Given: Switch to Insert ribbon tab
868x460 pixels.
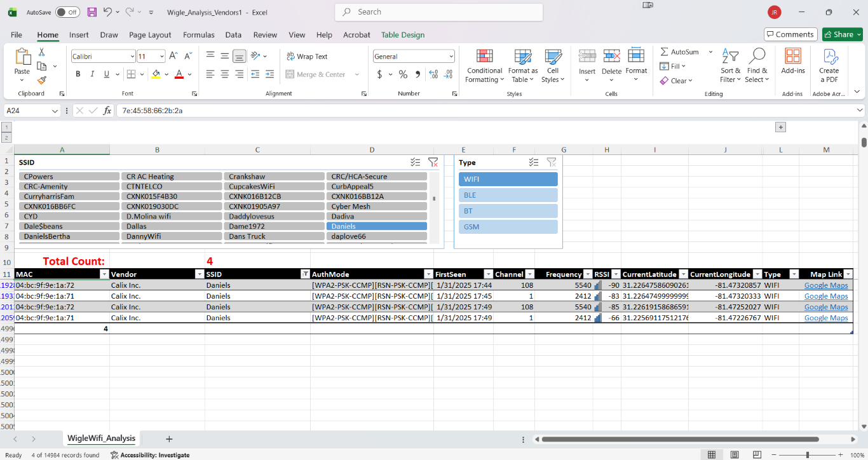Looking at the screenshot, I should [x=79, y=35].
